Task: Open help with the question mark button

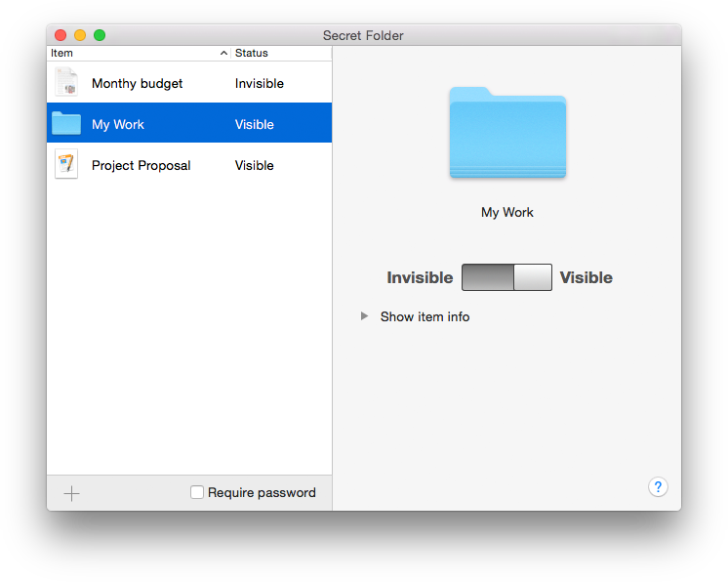Action: tap(658, 486)
